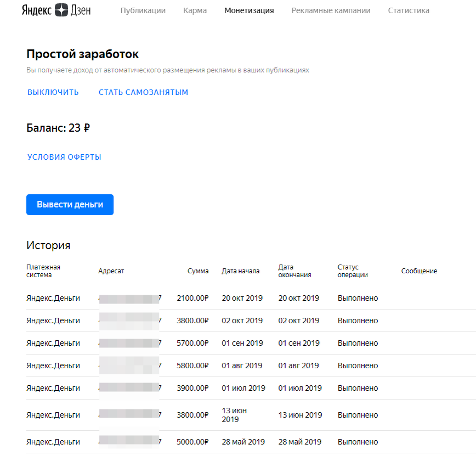
Task: Click the Дата начала column header
Action: point(240,271)
